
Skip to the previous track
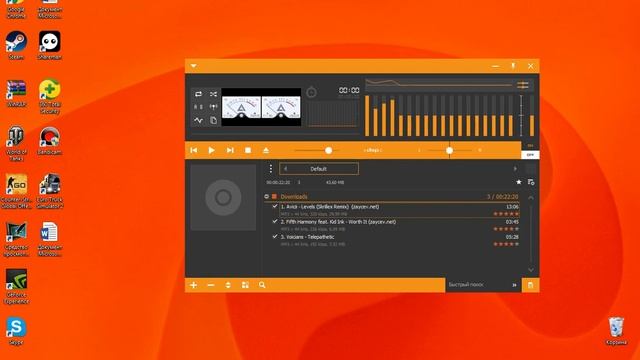coord(194,150)
